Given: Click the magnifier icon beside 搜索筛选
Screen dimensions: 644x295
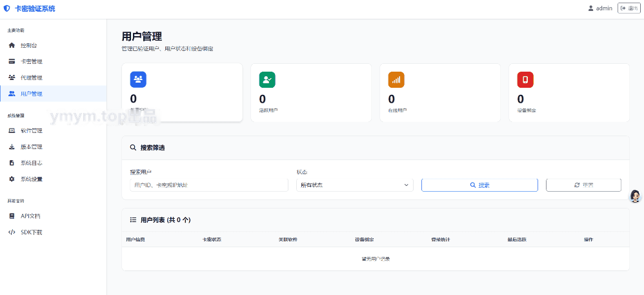Looking at the screenshot, I should (x=133, y=147).
